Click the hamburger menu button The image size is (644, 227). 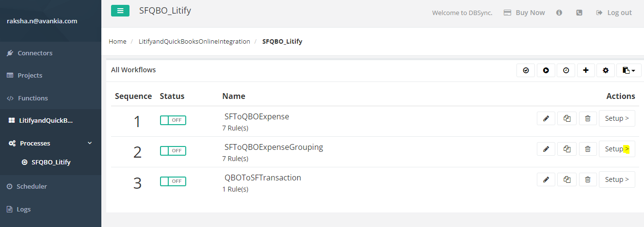tap(120, 11)
